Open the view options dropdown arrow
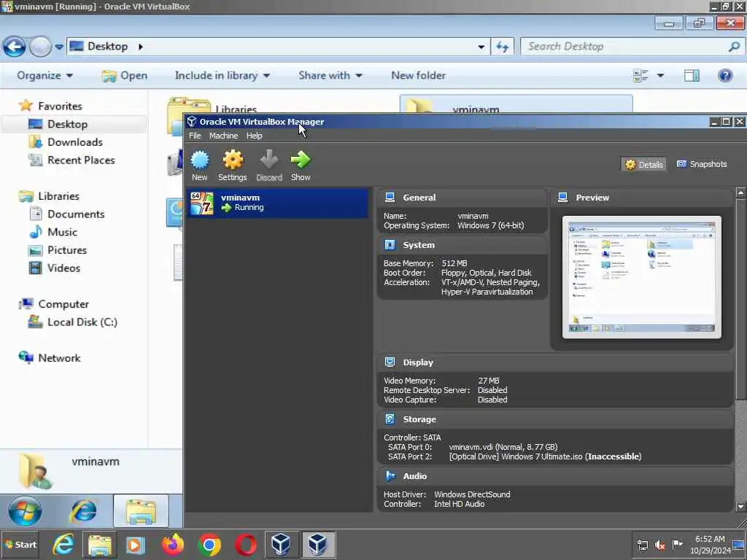The image size is (747, 560). pyautogui.click(x=660, y=75)
